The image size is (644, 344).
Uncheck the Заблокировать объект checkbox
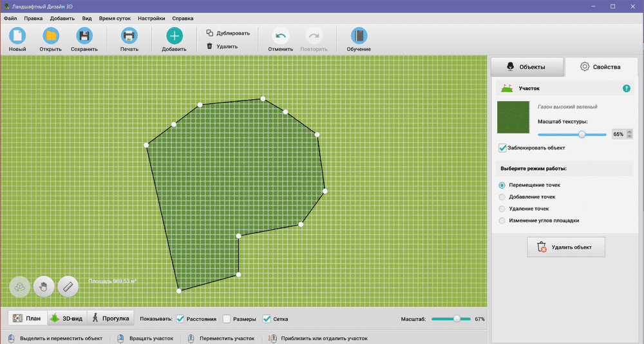point(503,148)
